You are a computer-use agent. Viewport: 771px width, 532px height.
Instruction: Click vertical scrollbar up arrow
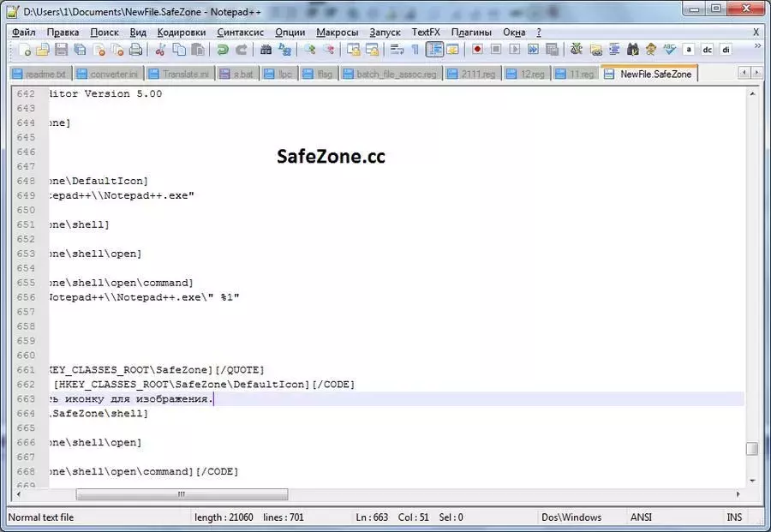[752, 93]
